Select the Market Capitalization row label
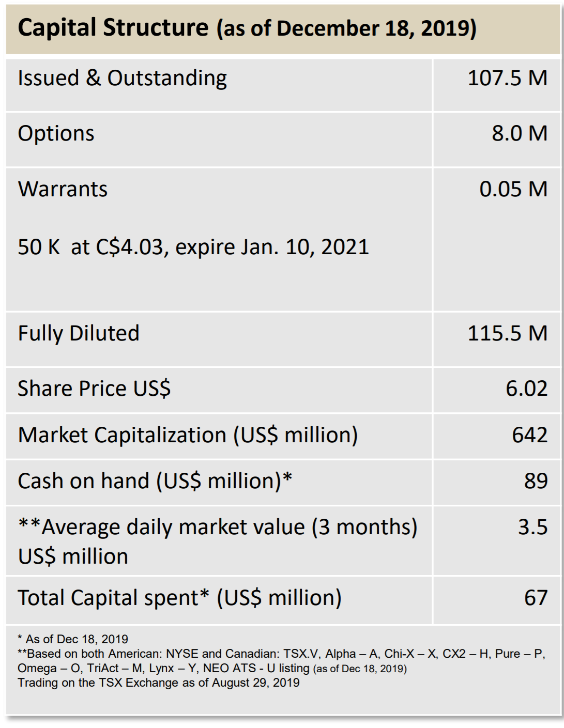Screen dimensions: 564x728 point(188,435)
